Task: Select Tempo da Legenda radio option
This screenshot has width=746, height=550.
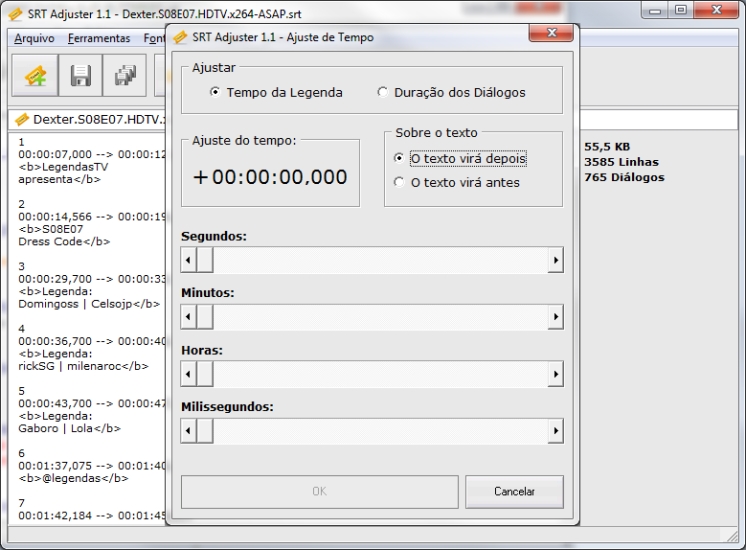Action: (x=276, y=92)
